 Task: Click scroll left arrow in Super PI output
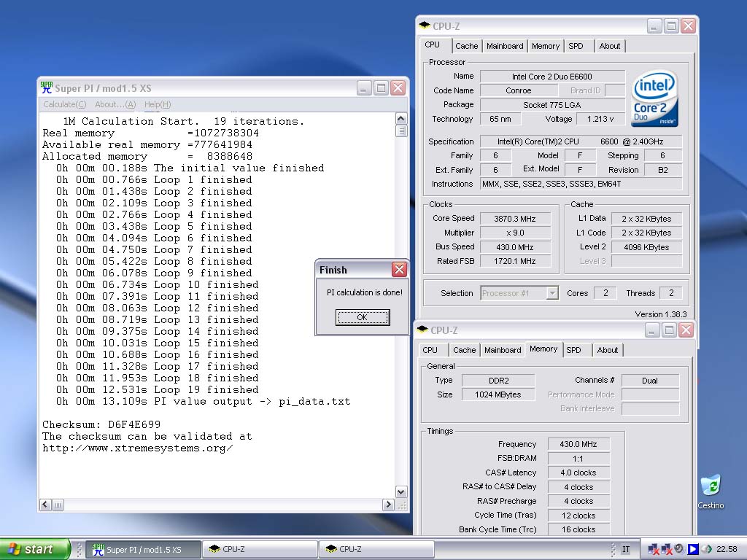click(x=46, y=505)
